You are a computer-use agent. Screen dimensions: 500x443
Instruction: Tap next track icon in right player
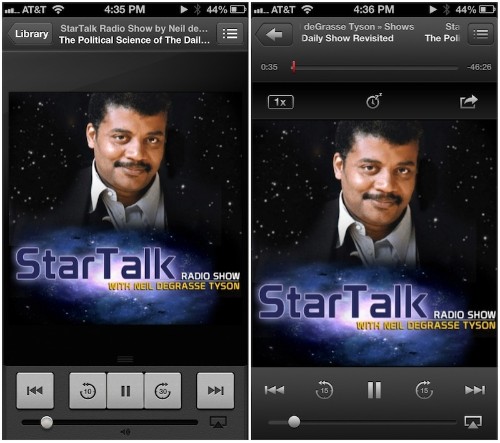(x=475, y=390)
